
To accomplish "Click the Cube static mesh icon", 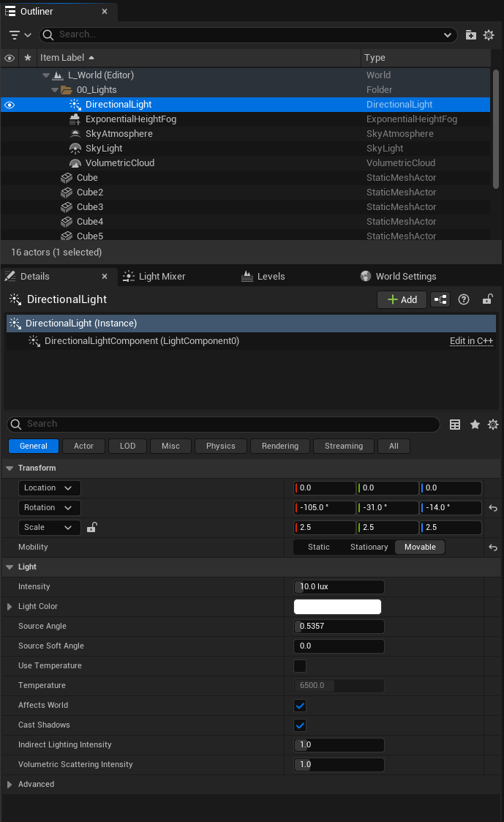I will pyautogui.click(x=66, y=178).
